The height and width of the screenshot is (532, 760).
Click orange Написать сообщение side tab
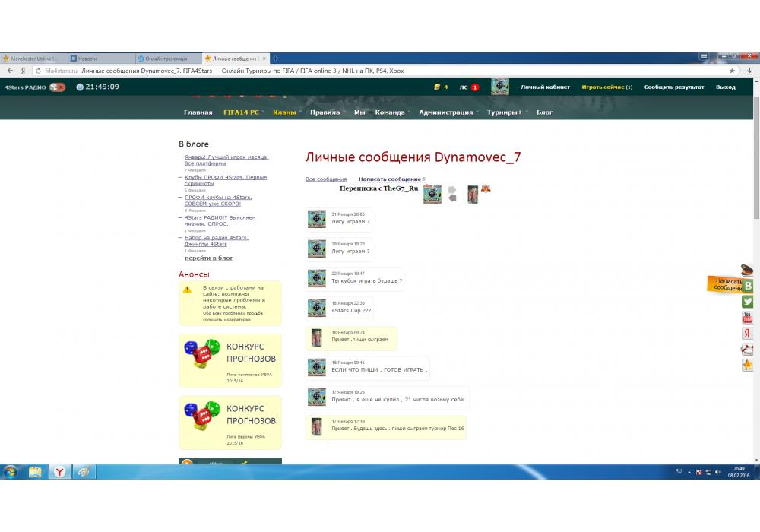pyautogui.click(x=724, y=284)
